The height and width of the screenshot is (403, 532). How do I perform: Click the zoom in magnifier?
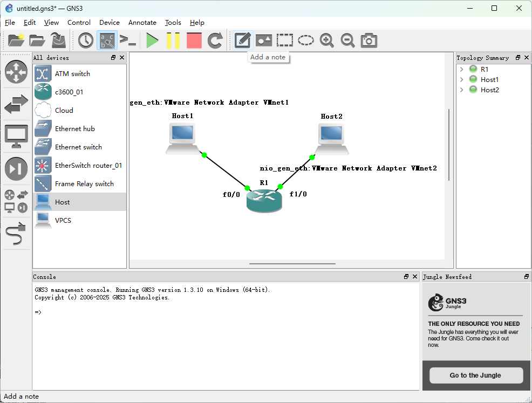[327, 40]
